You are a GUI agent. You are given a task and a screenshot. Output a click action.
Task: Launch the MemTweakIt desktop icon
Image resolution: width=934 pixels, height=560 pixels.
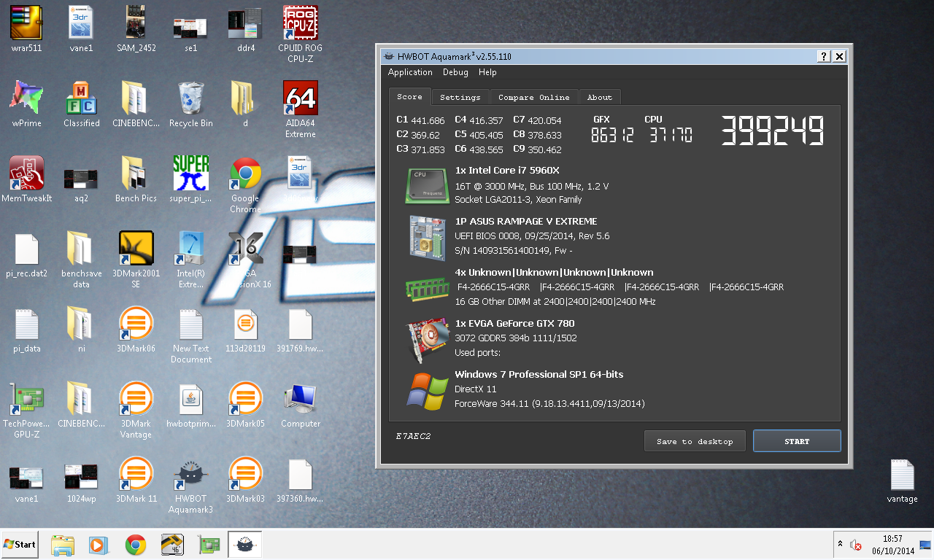point(26,173)
